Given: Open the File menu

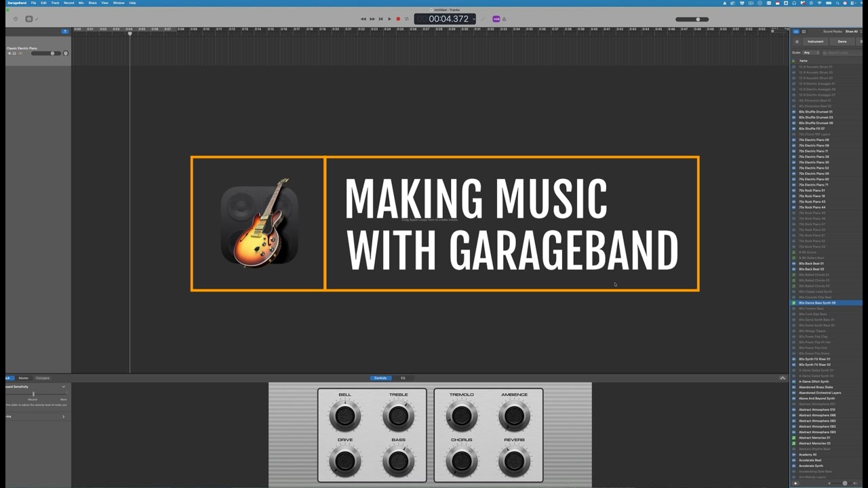Looking at the screenshot, I should tap(34, 3).
